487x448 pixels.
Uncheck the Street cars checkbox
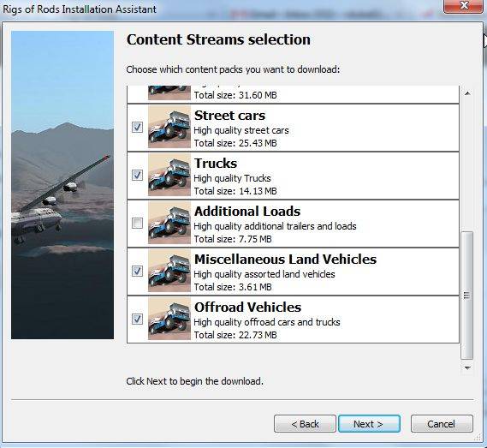[x=137, y=127]
